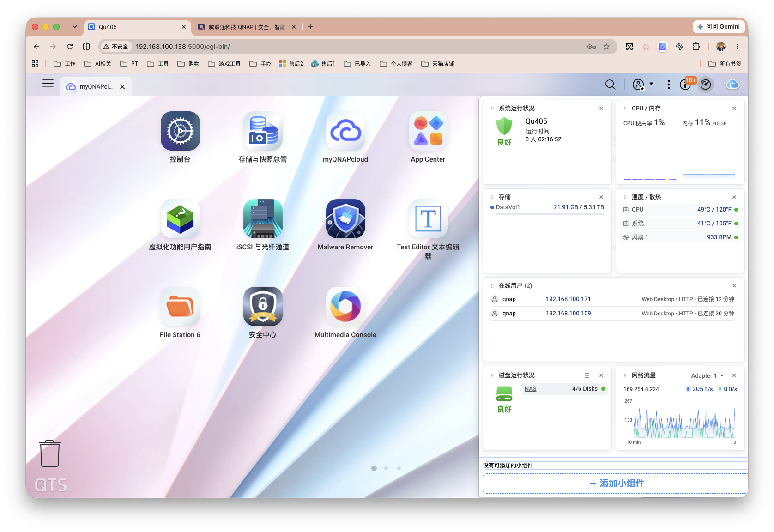Open the Adapter 1 network dropdown
The image size is (774, 532).
(707, 375)
